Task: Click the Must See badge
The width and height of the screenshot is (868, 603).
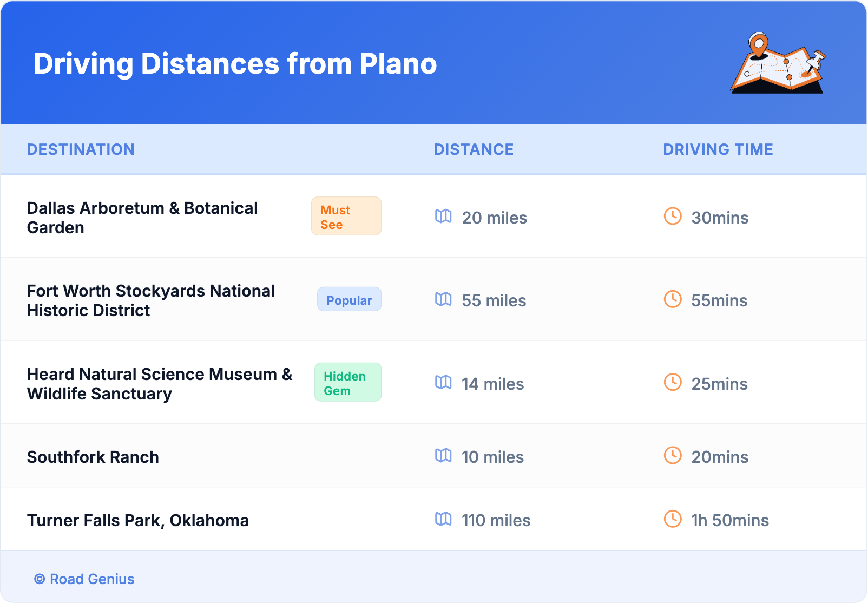Action: pyautogui.click(x=346, y=217)
